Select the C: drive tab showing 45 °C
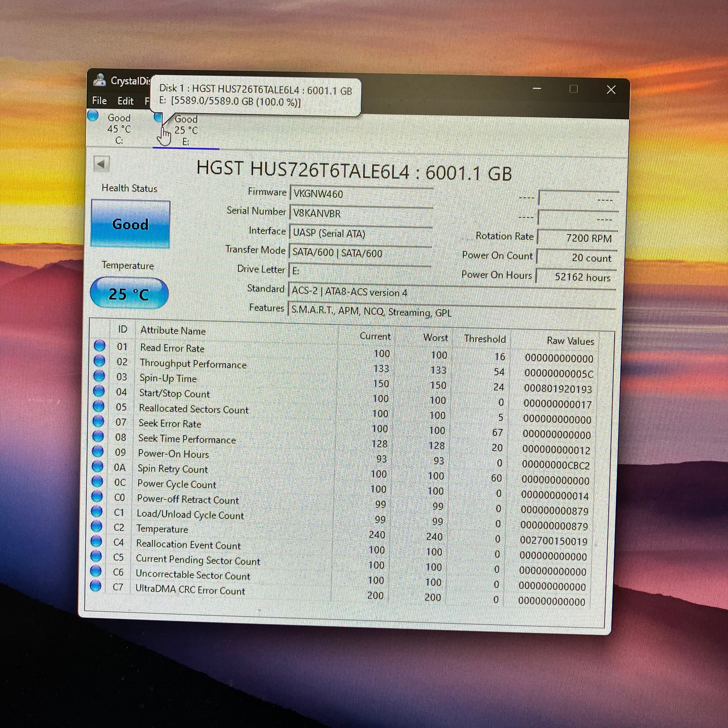Screen dimensions: 728x728 (119, 129)
